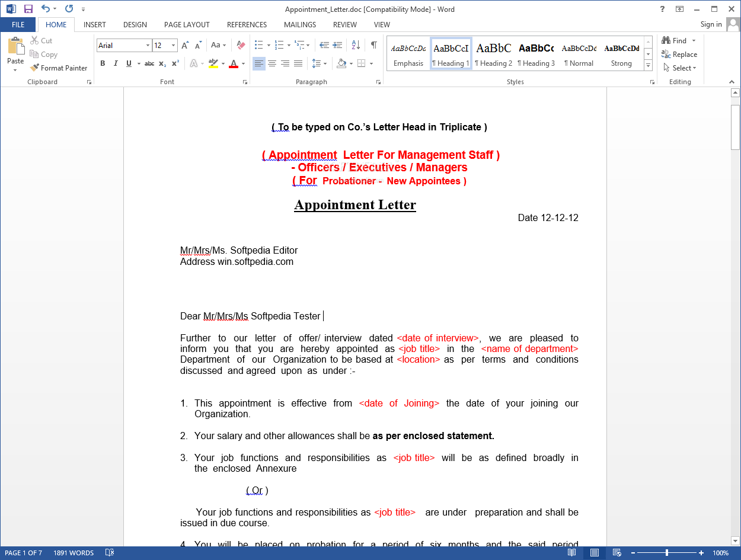
Task: Switch to the PAGE LAYOUT tab
Action: (x=187, y=25)
